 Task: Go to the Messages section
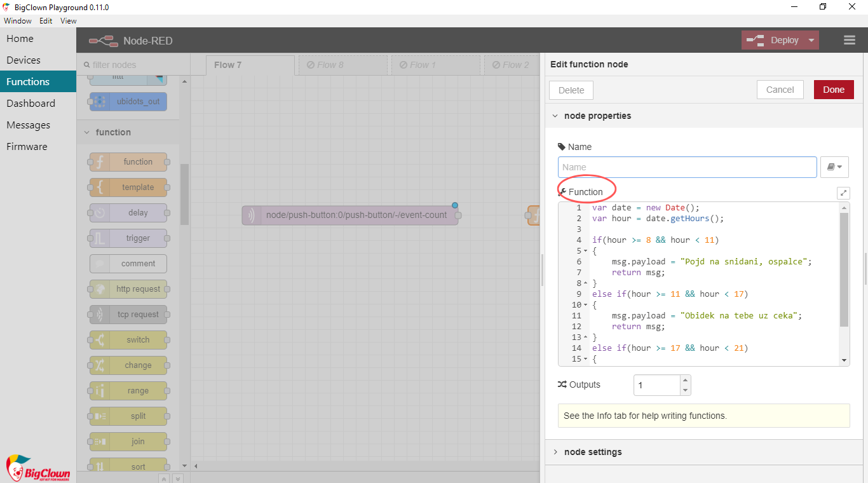38,125
